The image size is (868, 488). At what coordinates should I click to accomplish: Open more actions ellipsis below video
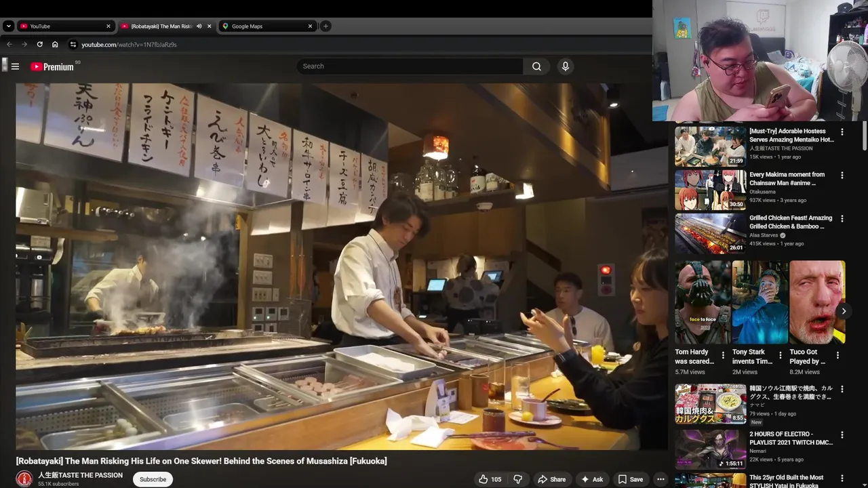pos(660,479)
